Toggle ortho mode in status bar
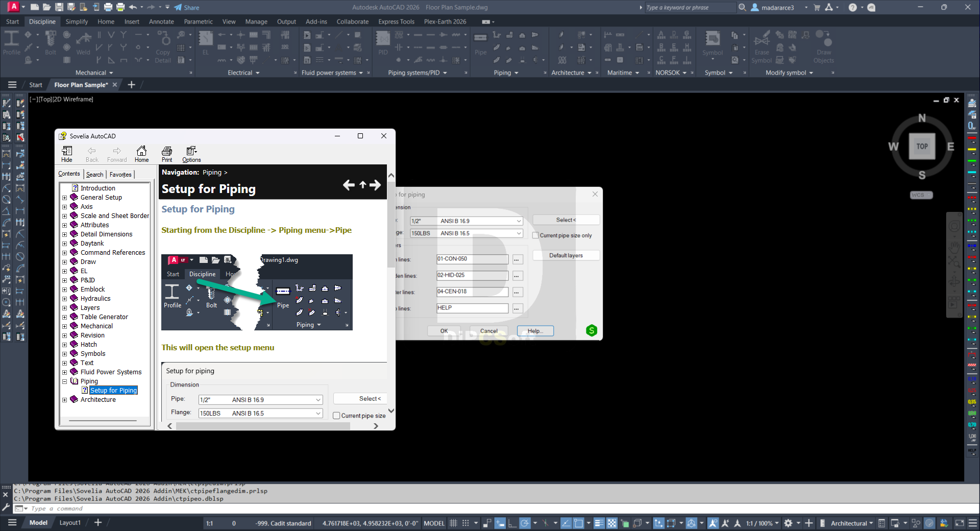980x531 pixels. point(512,523)
